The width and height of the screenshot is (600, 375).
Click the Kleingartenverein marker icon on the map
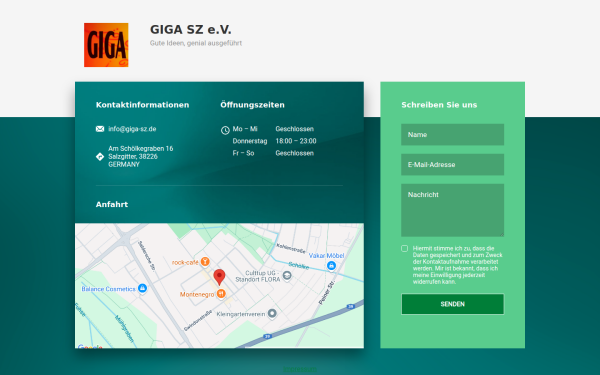[272, 313]
